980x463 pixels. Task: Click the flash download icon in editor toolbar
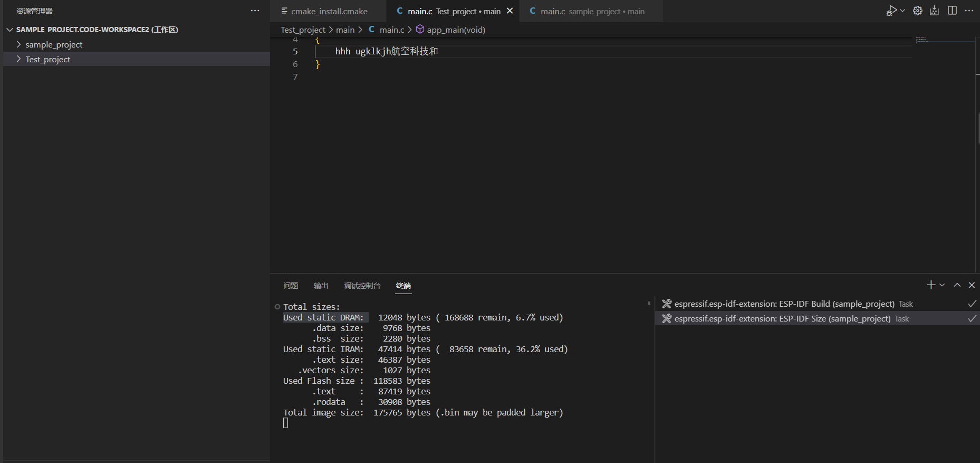(935, 11)
